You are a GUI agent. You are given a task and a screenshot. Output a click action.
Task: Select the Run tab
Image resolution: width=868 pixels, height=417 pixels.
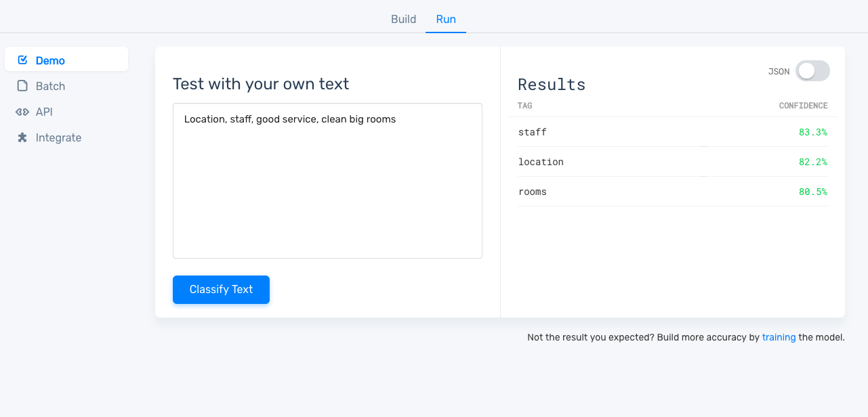[x=446, y=19]
